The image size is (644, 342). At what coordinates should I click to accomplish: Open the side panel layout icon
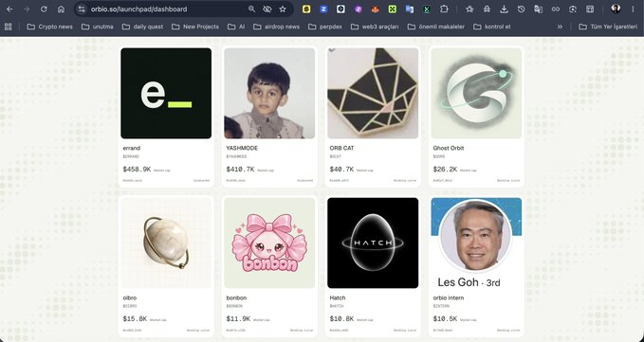click(x=590, y=9)
